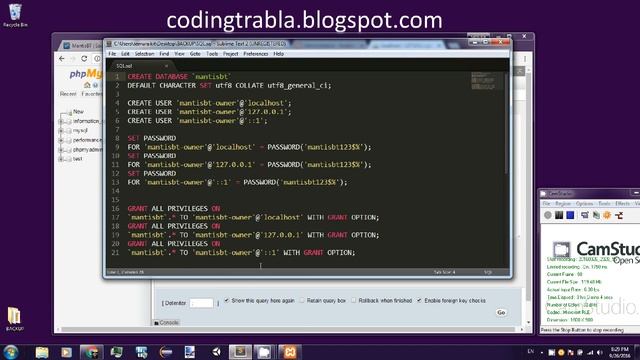Click the browser Reload button
640x360 pixels.
pyautogui.click(x=84, y=59)
